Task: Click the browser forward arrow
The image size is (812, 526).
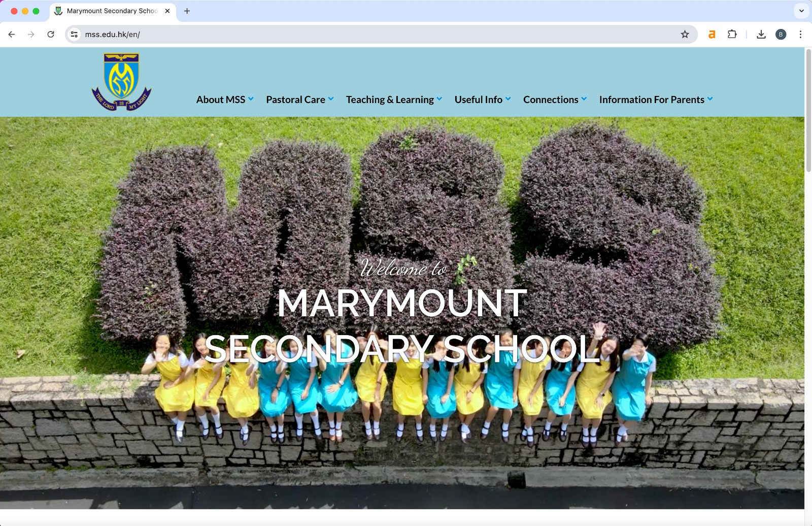Action: pos(31,35)
